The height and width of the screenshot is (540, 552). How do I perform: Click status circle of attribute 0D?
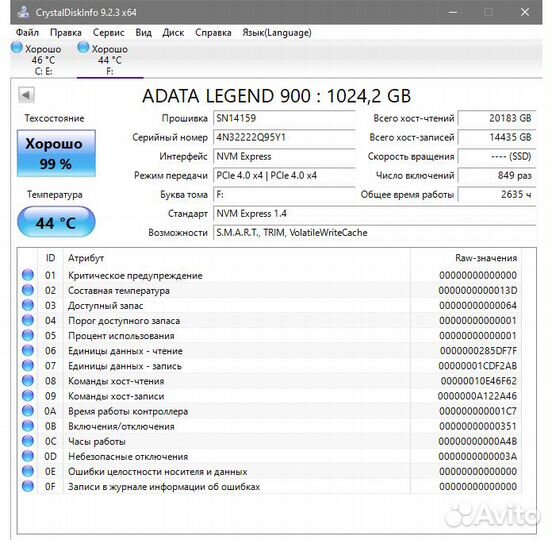[x=28, y=456]
